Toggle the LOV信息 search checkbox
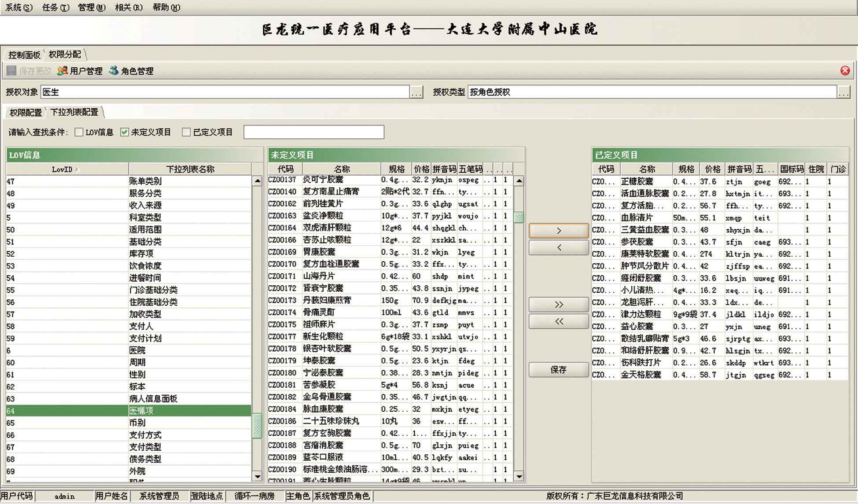The image size is (858, 504). 79,132
